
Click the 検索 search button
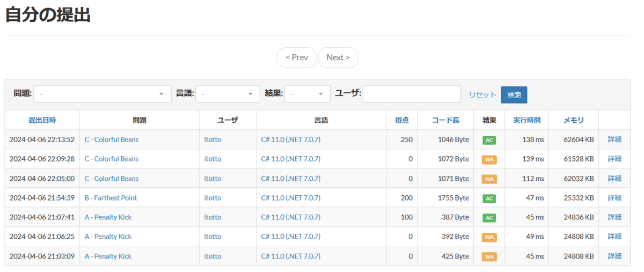click(514, 94)
